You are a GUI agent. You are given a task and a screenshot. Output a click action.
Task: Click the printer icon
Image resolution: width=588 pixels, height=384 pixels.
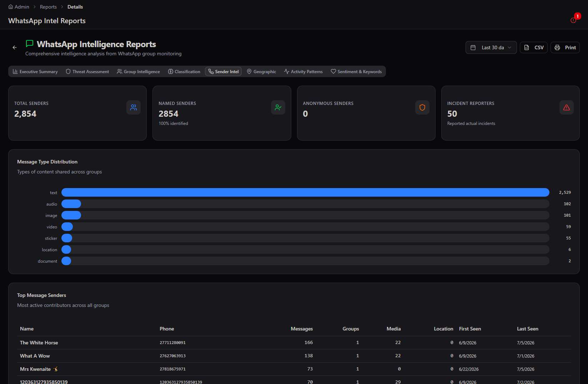557,47
